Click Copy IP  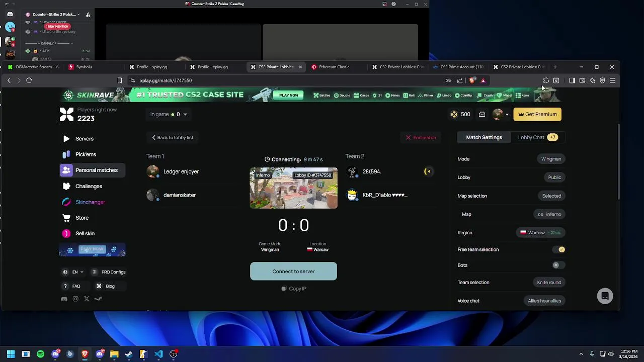[x=294, y=289]
